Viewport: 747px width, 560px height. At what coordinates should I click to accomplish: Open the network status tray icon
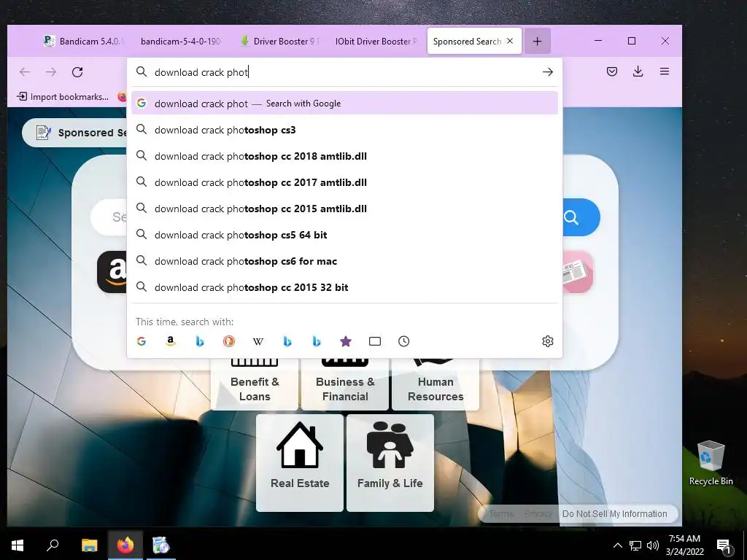pos(635,545)
